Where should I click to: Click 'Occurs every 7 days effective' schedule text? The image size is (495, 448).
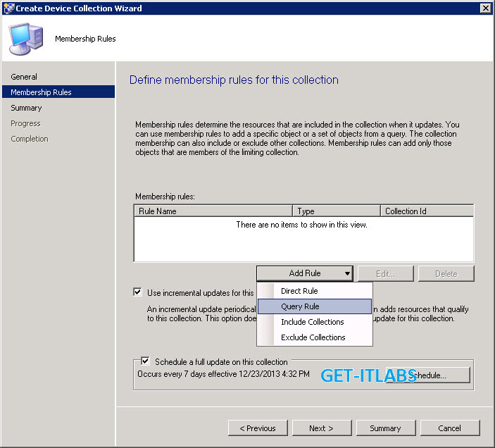223,374
